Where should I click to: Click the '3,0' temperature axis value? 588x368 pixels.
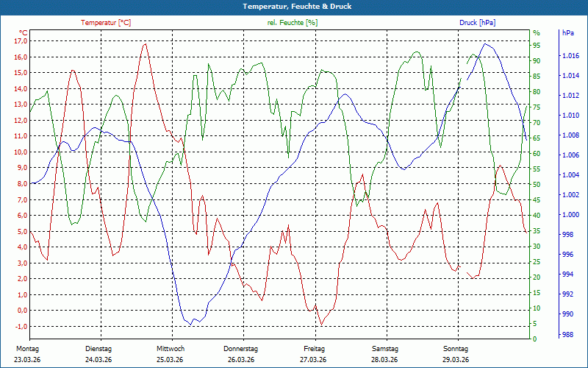(x=22, y=263)
